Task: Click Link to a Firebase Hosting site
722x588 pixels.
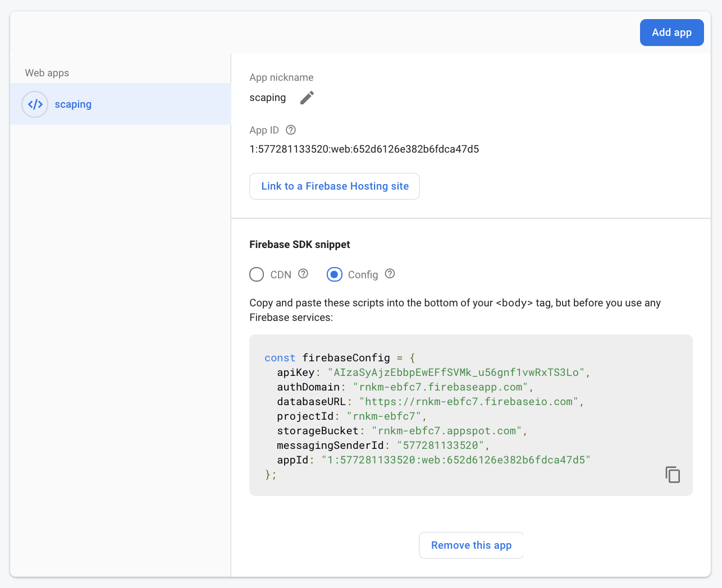Action: pos(335,186)
